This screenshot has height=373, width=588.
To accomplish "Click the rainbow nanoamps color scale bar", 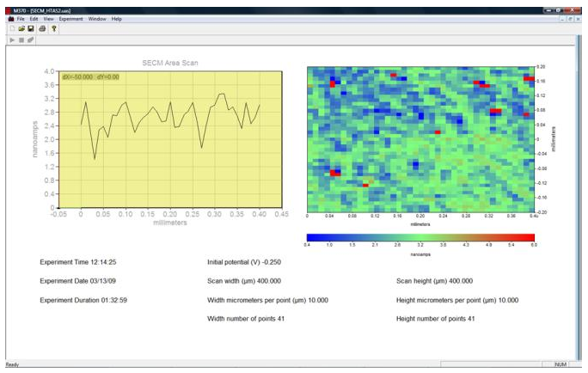I will click(420, 237).
